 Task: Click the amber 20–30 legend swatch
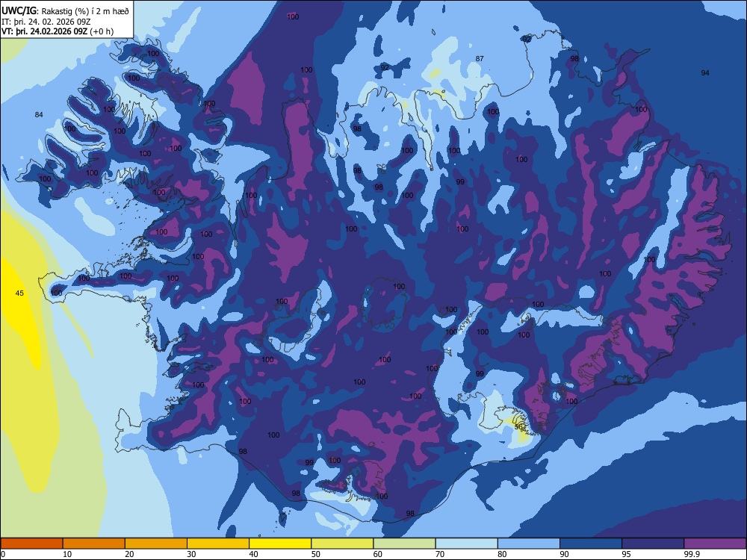click(x=156, y=544)
